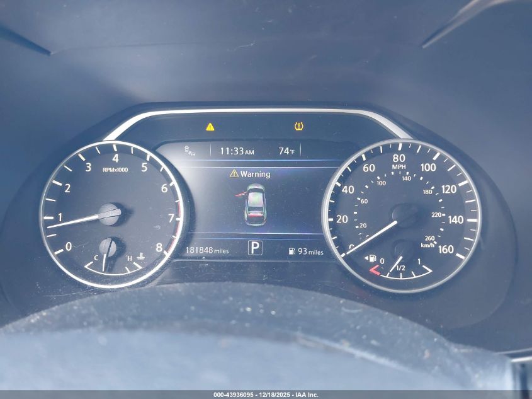Click the RPMx1000 label on tachometer
The image size is (532, 399).
click(116, 170)
